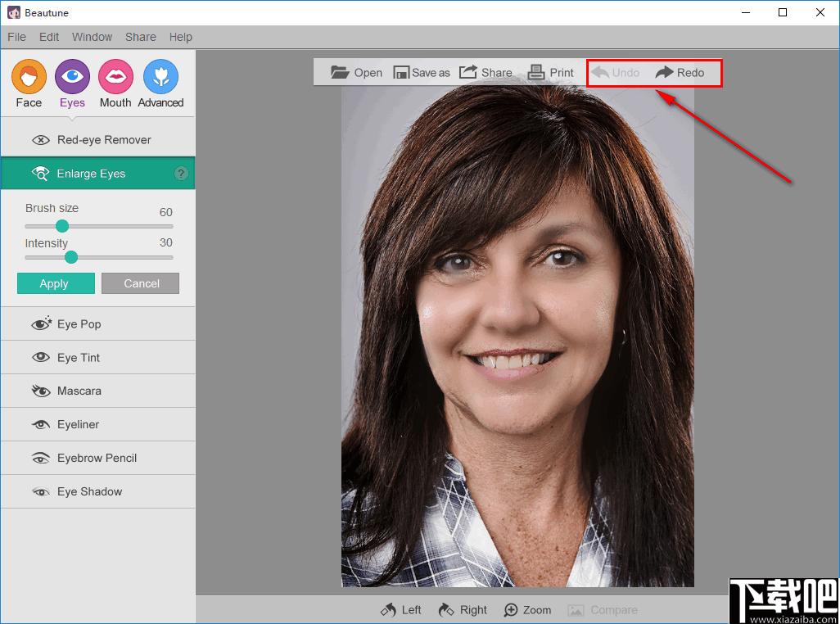Viewport: 840px width, 624px height.
Task: Open help for Enlarge Eyes
Action: (182, 174)
